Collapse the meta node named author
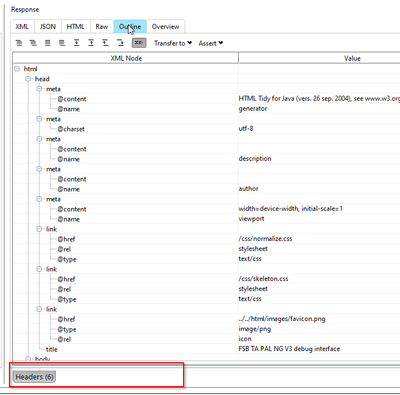This screenshot has height=395, width=400. click(39, 169)
